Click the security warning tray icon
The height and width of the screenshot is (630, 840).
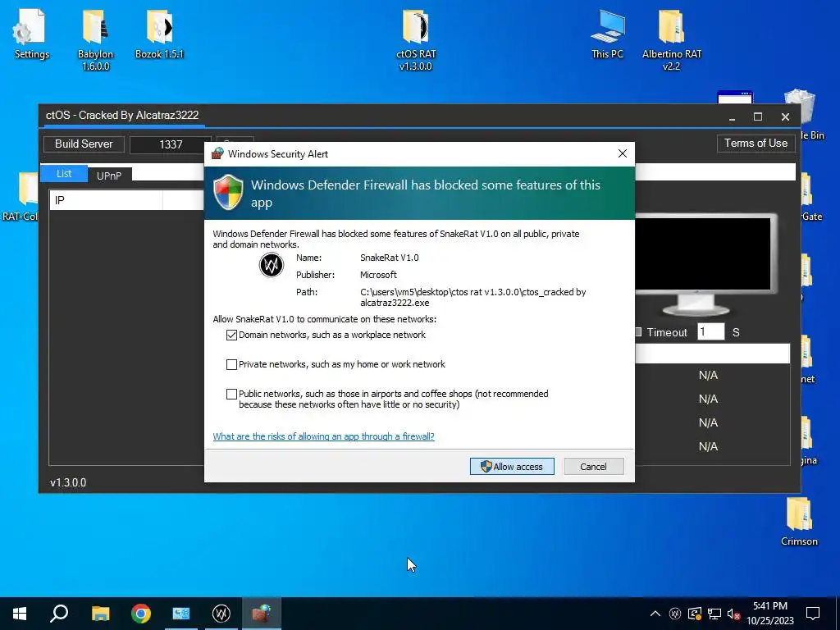pyautogui.click(x=695, y=614)
